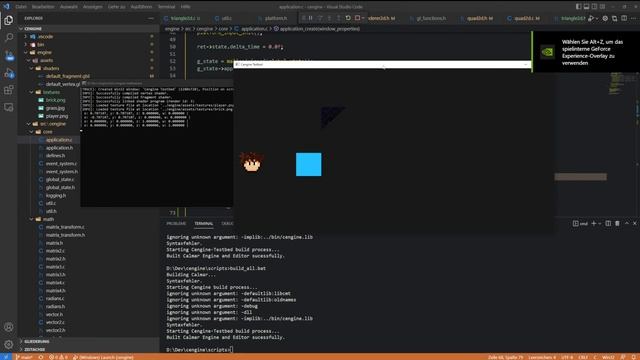Open brick.png in explorer
This screenshot has height=360, width=640.
[x=56, y=100]
